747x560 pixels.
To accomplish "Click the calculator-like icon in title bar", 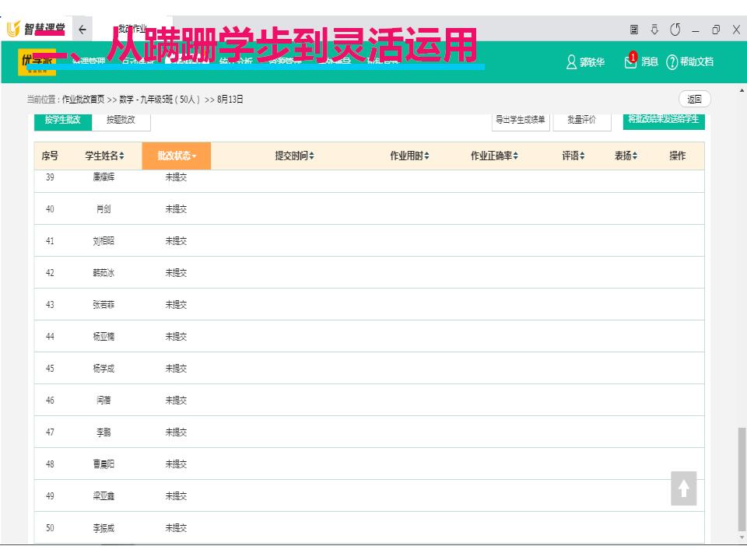I will point(634,30).
